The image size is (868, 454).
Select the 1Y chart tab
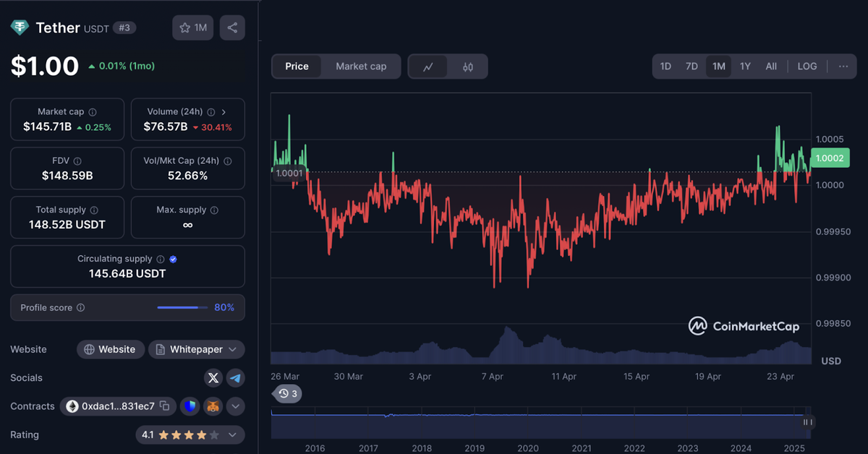(745, 66)
